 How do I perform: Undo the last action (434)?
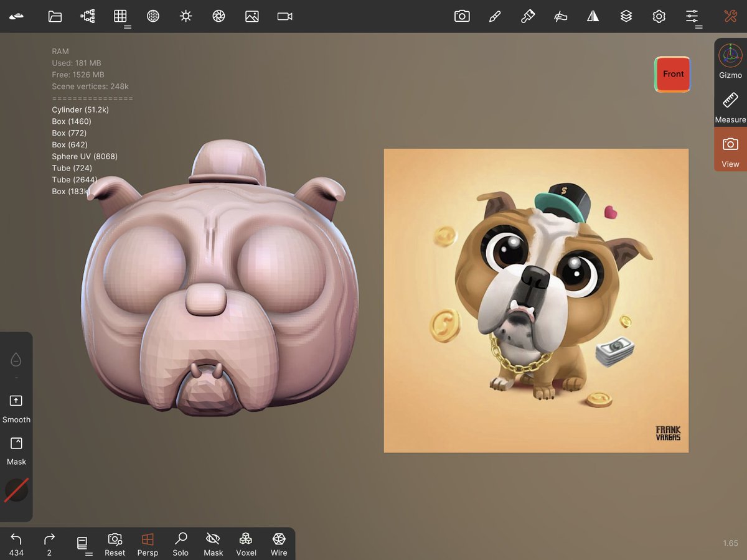[16, 544]
